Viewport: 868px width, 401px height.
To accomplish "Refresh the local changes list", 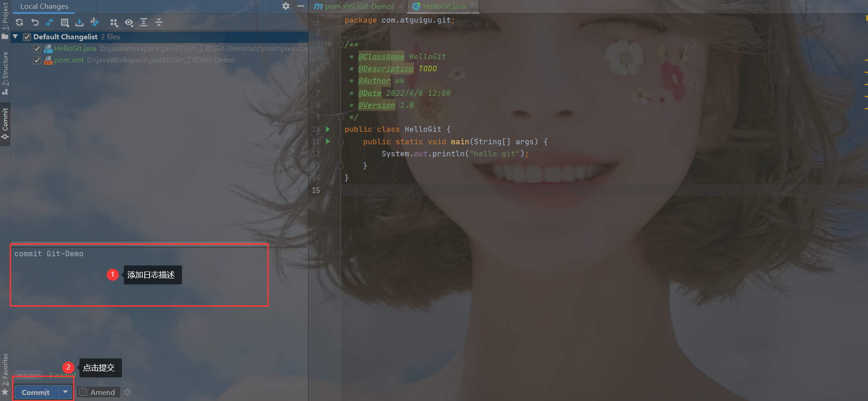I will point(19,22).
